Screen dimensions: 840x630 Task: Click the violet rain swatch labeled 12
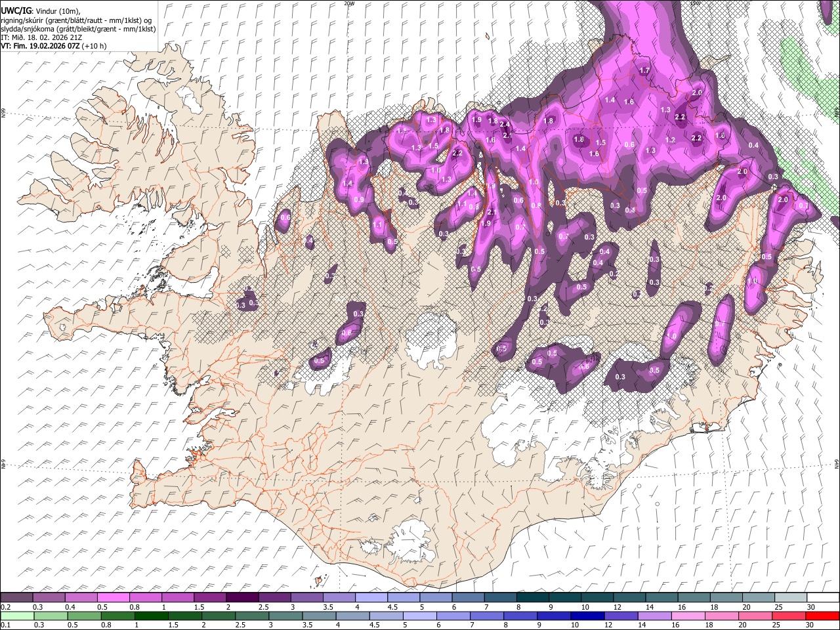[620, 616]
